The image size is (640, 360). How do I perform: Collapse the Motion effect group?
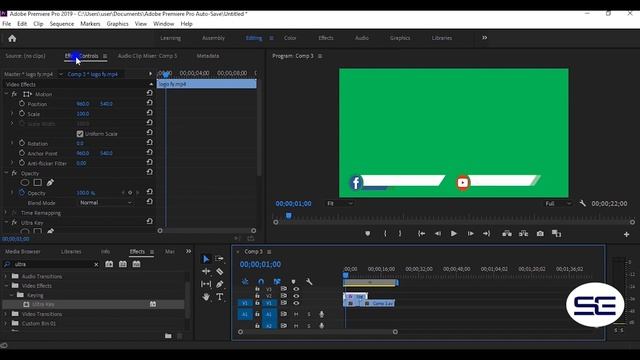click(6, 94)
